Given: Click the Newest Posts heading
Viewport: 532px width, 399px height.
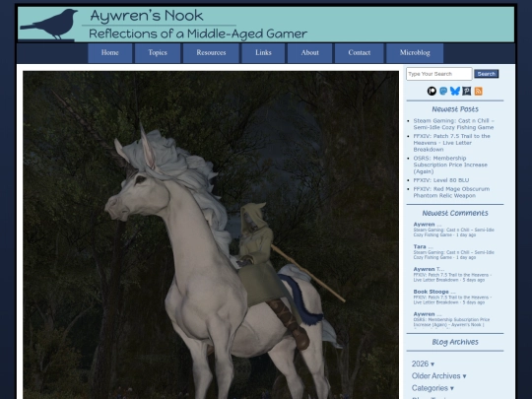Looking at the screenshot, I should pyautogui.click(x=455, y=109).
